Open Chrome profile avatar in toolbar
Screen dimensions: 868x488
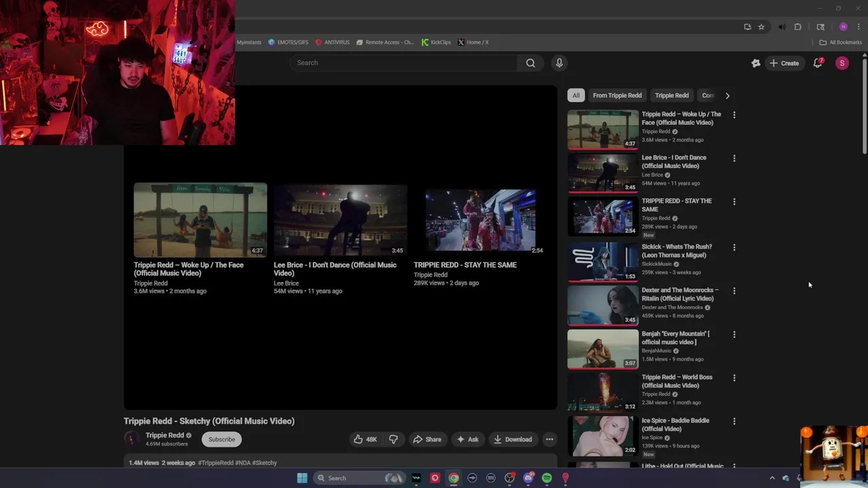(x=843, y=27)
